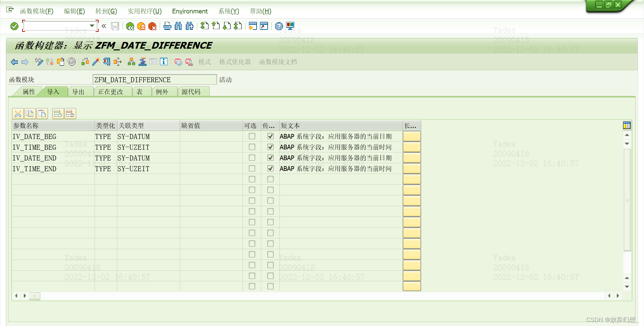Go to Last Page icon

238,26
